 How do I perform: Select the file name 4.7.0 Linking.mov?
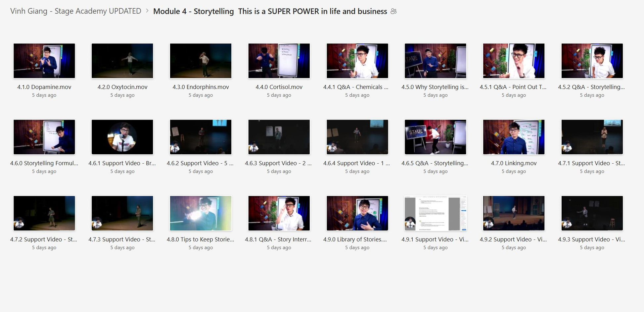(514, 163)
